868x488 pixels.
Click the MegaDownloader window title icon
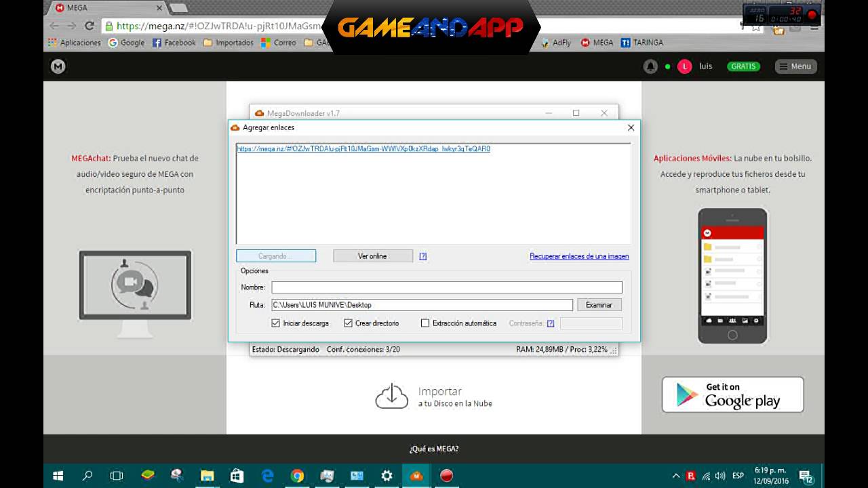pyautogui.click(x=259, y=113)
